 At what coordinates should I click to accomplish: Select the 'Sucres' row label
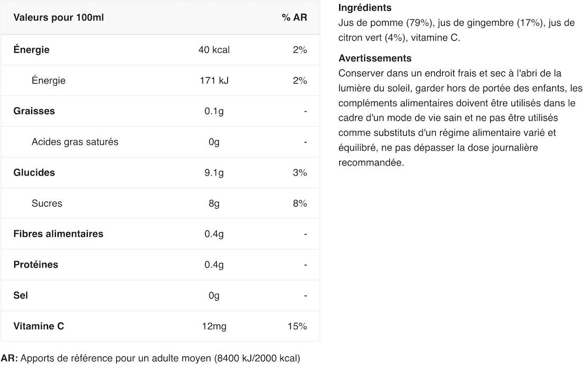tap(47, 203)
